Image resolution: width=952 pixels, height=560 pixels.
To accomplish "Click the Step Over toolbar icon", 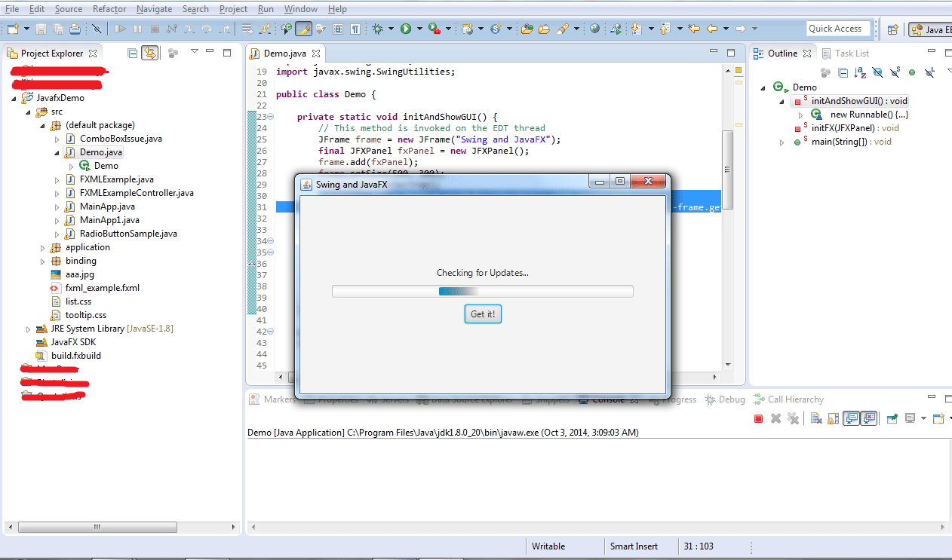I will (x=207, y=29).
